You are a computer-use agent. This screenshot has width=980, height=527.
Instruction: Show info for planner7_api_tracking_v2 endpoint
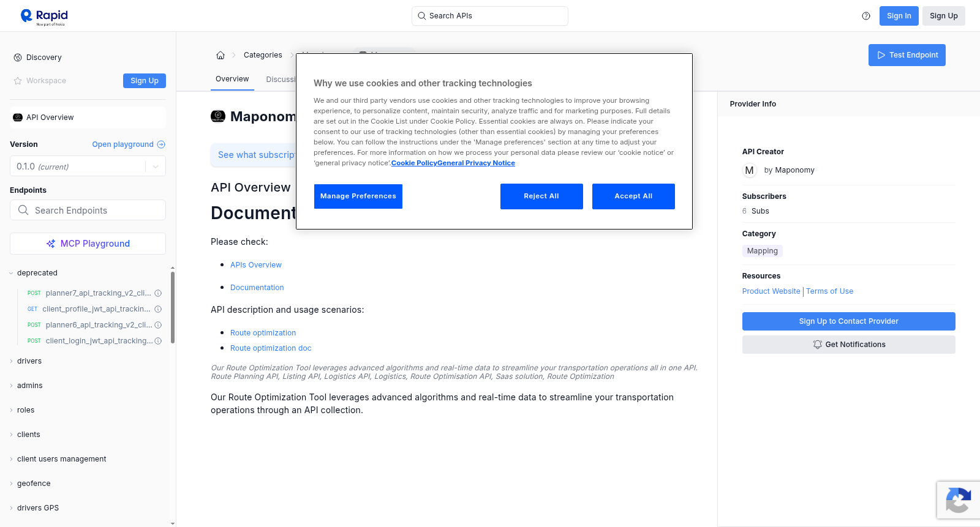[x=158, y=293]
